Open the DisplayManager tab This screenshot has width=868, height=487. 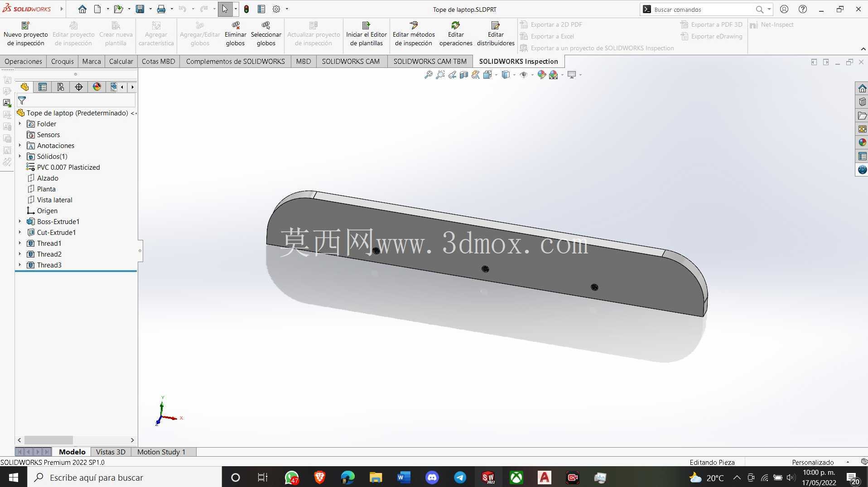pos(97,87)
